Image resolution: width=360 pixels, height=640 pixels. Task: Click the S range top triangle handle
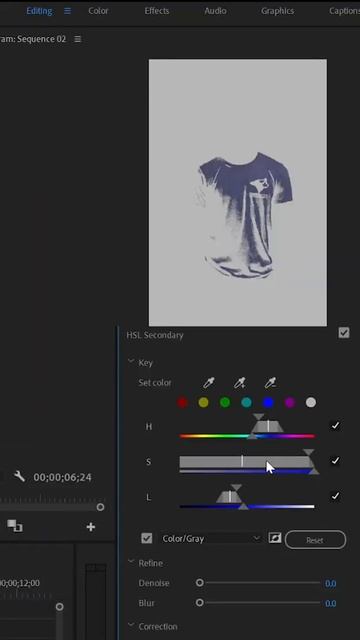pyautogui.click(x=309, y=452)
